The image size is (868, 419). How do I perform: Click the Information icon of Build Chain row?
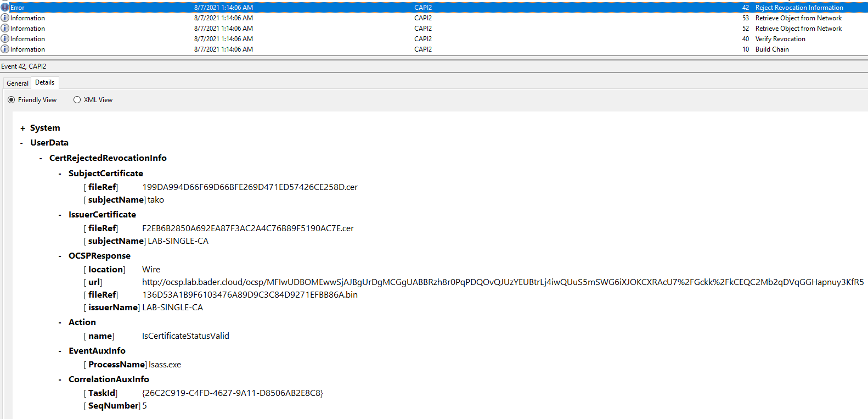click(x=5, y=49)
